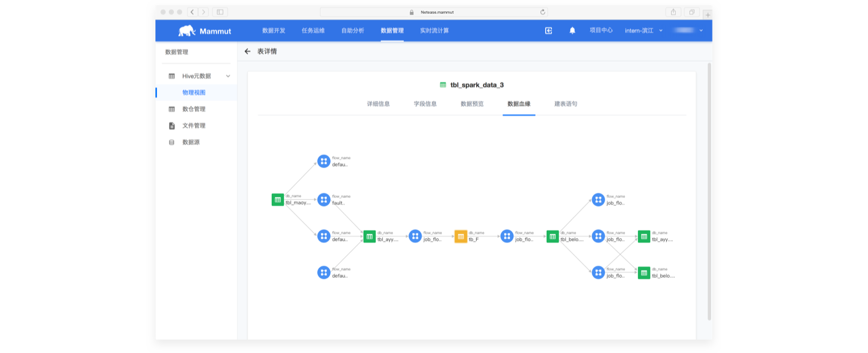Select the top-right job_flo.. flow node
This screenshot has width=868, height=353.
click(x=598, y=199)
